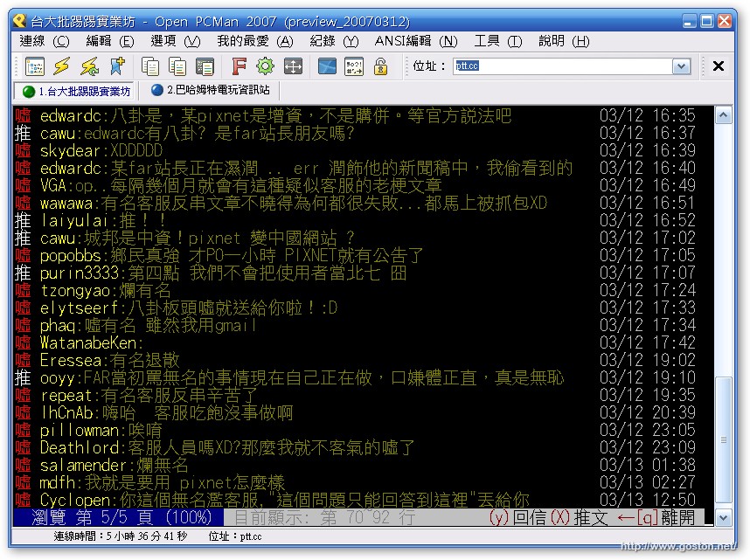Click the scrollbar down arrow
Screen dimensions: 750x560
point(723,518)
